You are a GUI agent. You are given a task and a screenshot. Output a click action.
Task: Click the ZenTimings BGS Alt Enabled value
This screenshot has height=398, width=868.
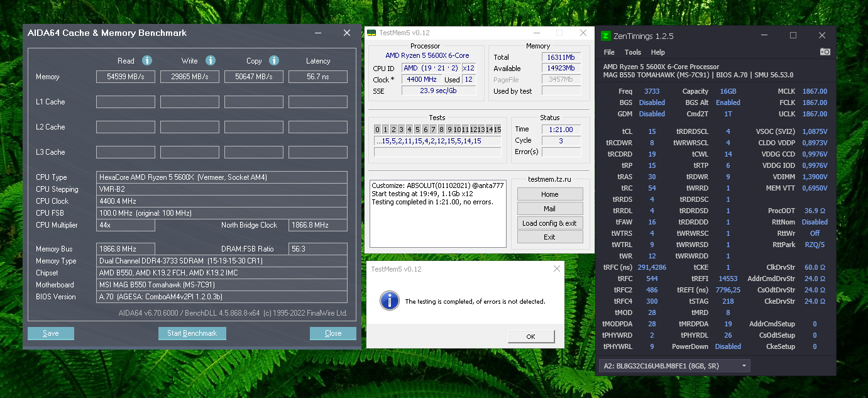(x=728, y=102)
